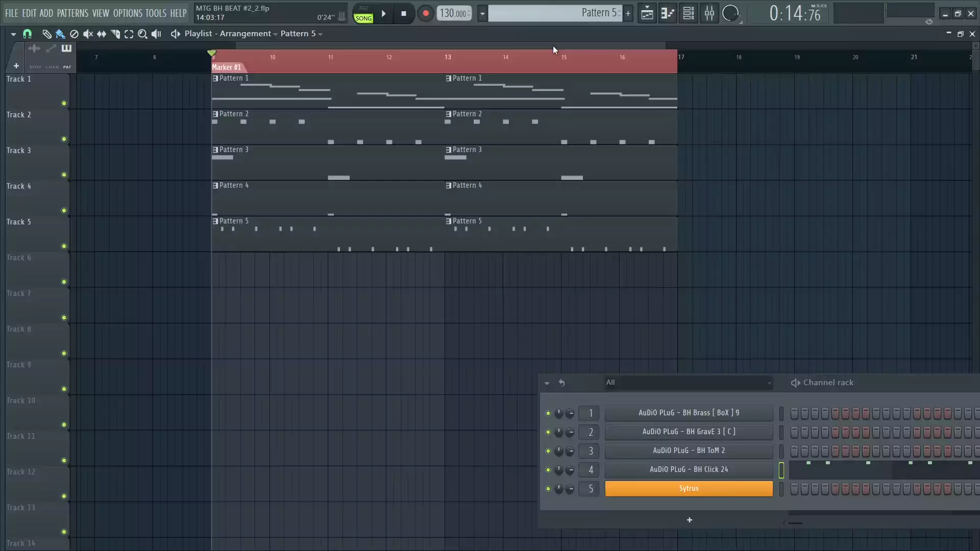The width and height of the screenshot is (980, 551).
Task: Open the OPTIONS menu
Action: tap(128, 13)
